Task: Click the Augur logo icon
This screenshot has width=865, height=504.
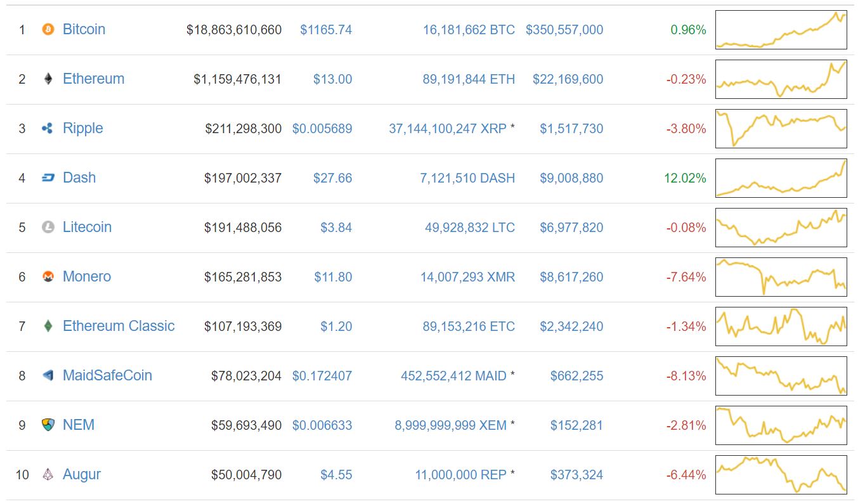Action: (48, 474)
